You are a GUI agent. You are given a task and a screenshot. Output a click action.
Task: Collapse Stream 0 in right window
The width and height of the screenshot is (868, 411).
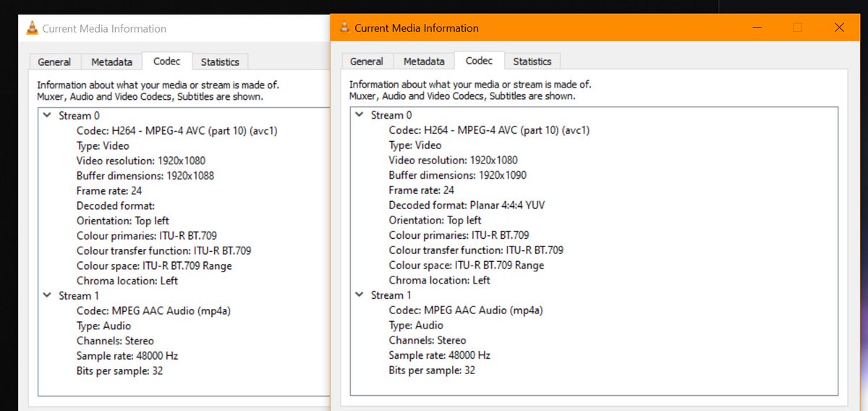(x=359, y=114)
